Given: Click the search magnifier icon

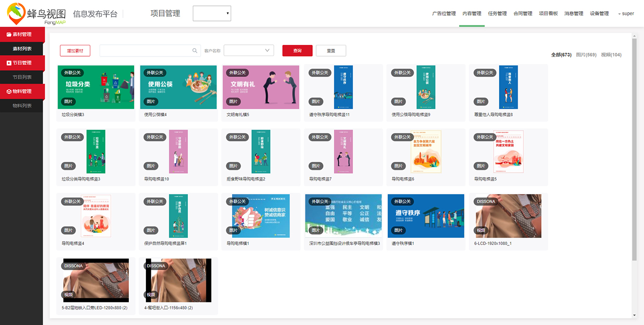Looking at the screenshot, I should [195, 51].
